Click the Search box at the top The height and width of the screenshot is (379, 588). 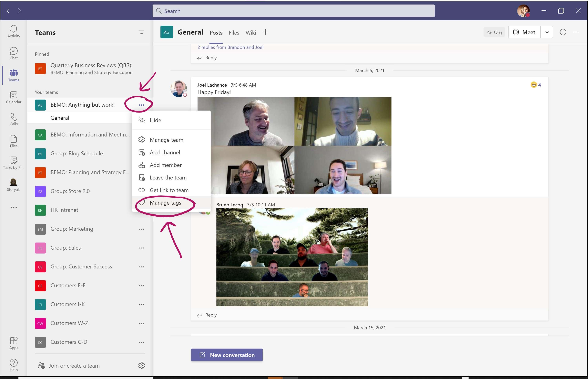pos(293,11)
